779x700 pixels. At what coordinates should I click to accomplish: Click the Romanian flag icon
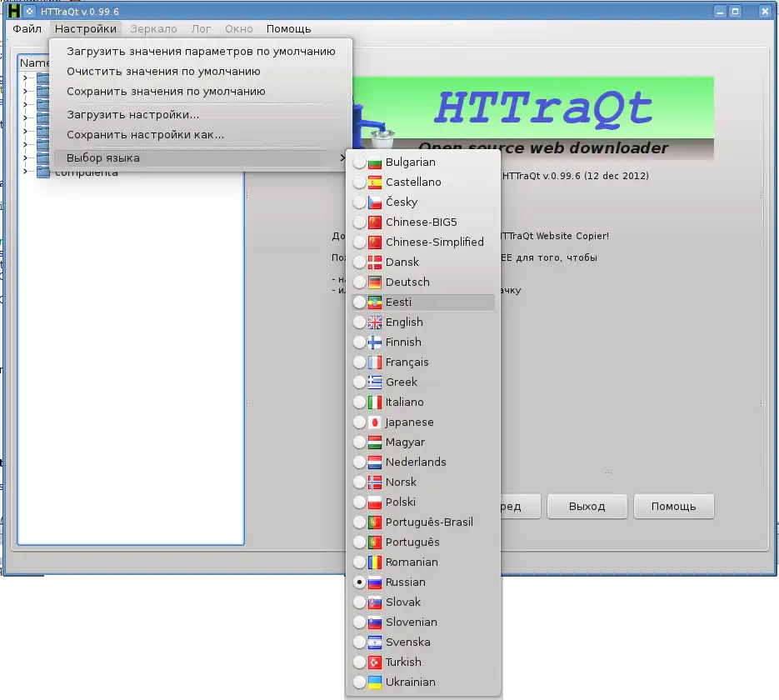pos(375,562)
